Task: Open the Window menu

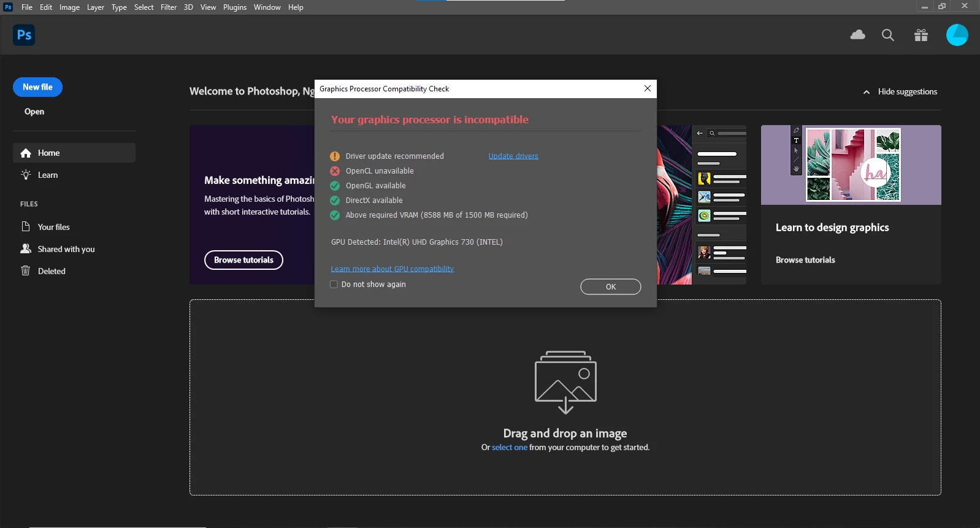Action: [267, 7]
